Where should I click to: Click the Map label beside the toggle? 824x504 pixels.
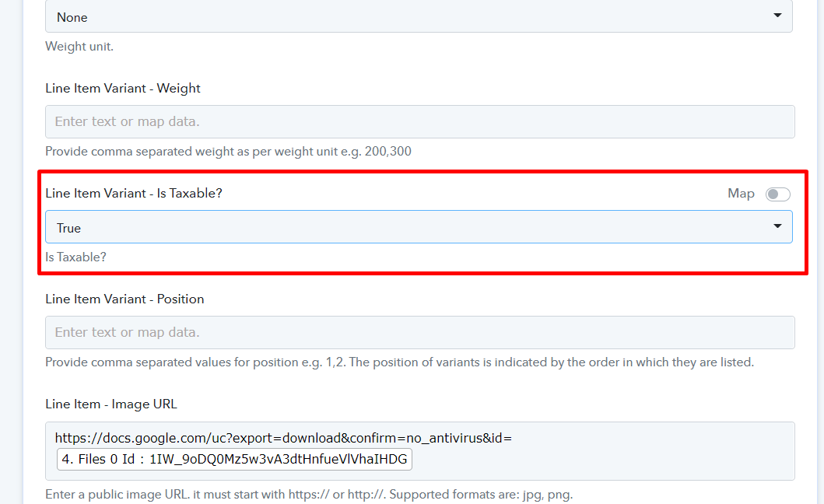pyautogui.click(x=741, y=194)
